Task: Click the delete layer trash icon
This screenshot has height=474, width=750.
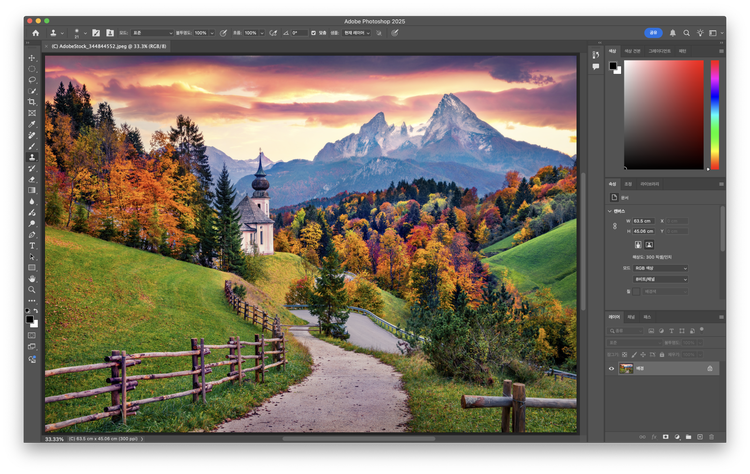Action: pyautogui.click(x=711, y=437)
